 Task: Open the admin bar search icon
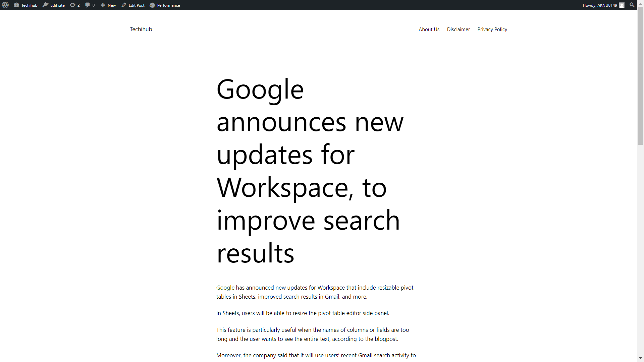click(632, 5)
